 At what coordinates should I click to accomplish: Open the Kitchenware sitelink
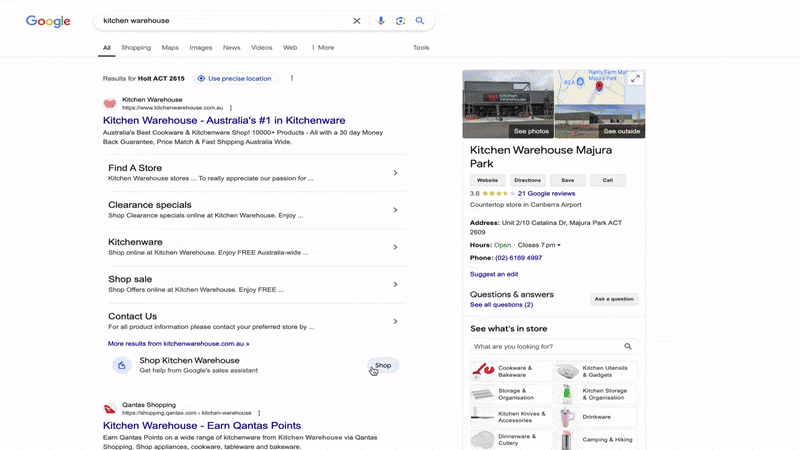135,242
